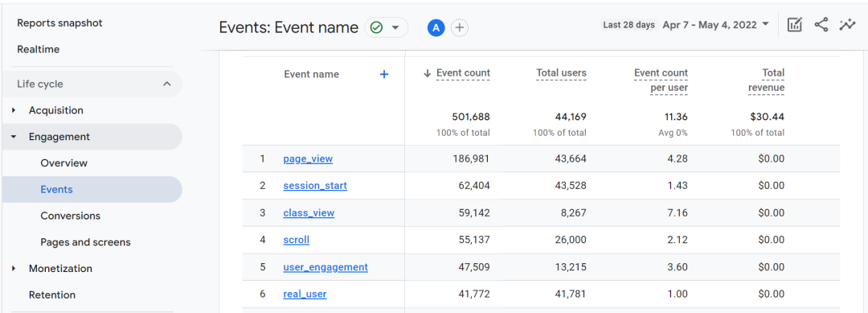Click the Acquisition label

56,110
